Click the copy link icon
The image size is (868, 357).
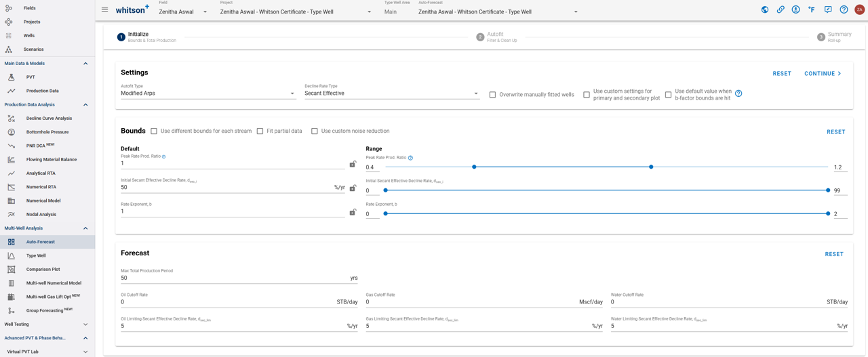(781, 10)
